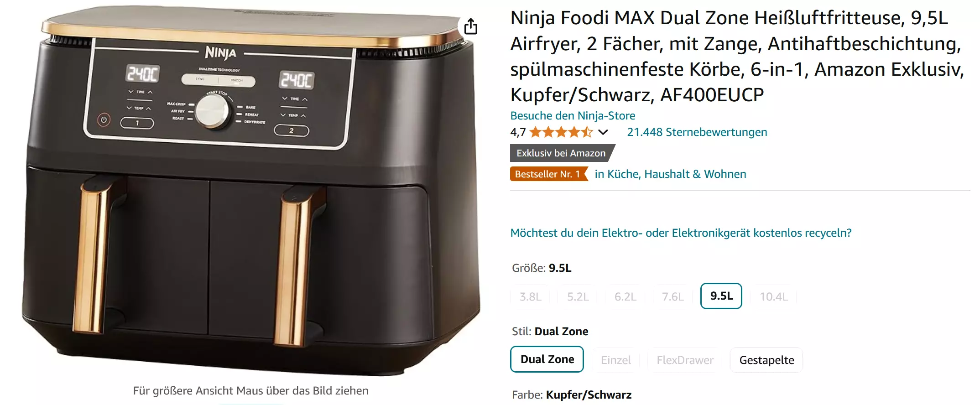Open Küche, Haushalt & Wohnen category
Viewport: 980px width, 405px height.
pyautogui.click(x=670, y=174)
